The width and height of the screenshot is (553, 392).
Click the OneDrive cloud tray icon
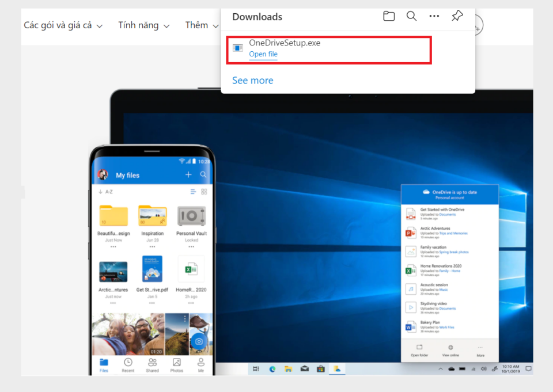point(452,369)
